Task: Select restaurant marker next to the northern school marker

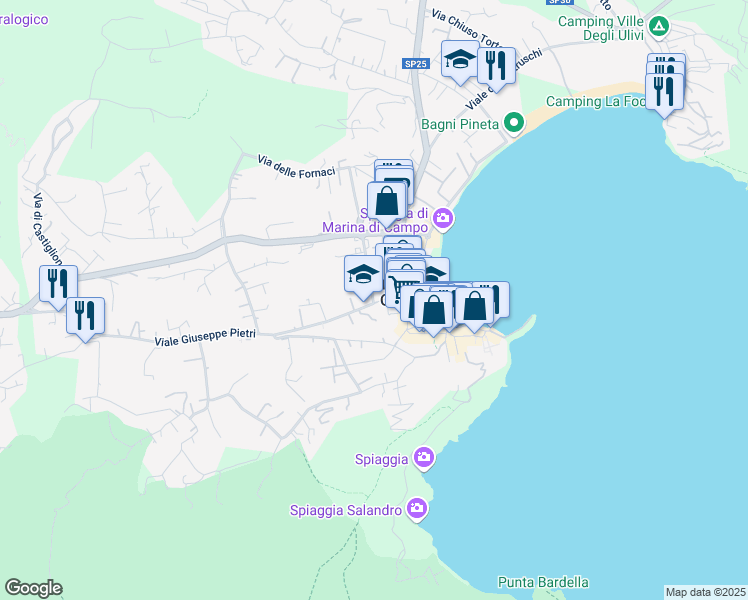Action: (x=496, y=69)
